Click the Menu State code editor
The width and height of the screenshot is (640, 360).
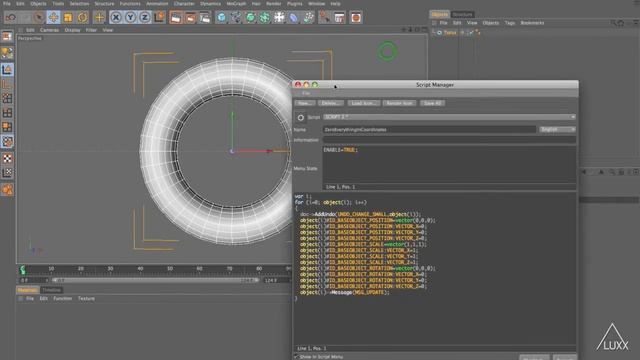(x=449, y=164)
